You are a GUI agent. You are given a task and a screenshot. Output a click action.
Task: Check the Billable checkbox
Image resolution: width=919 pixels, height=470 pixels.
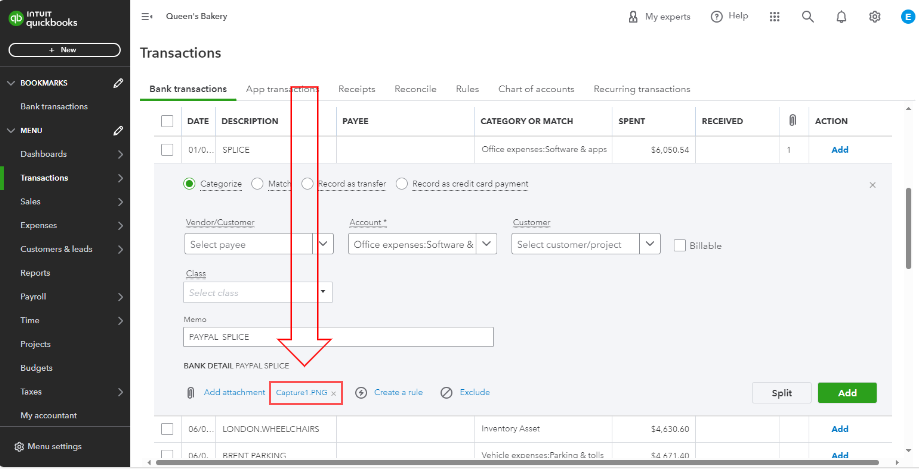point(680,245)
